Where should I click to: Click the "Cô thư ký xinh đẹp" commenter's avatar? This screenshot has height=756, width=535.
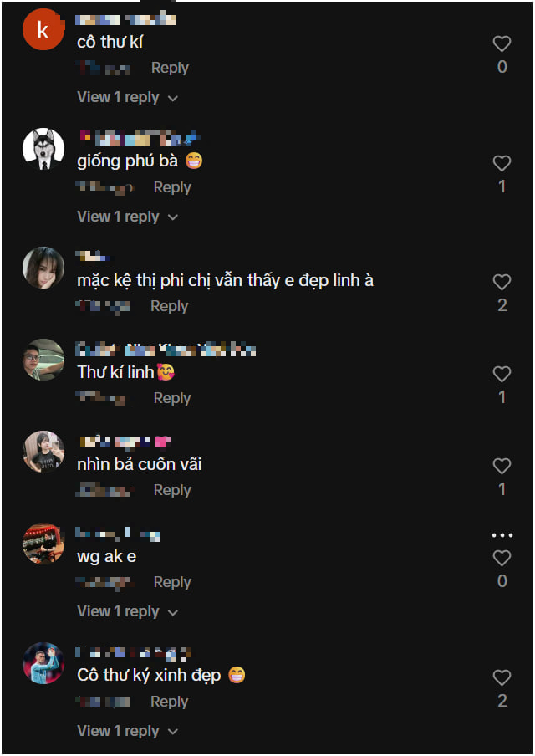coord(43,663)
